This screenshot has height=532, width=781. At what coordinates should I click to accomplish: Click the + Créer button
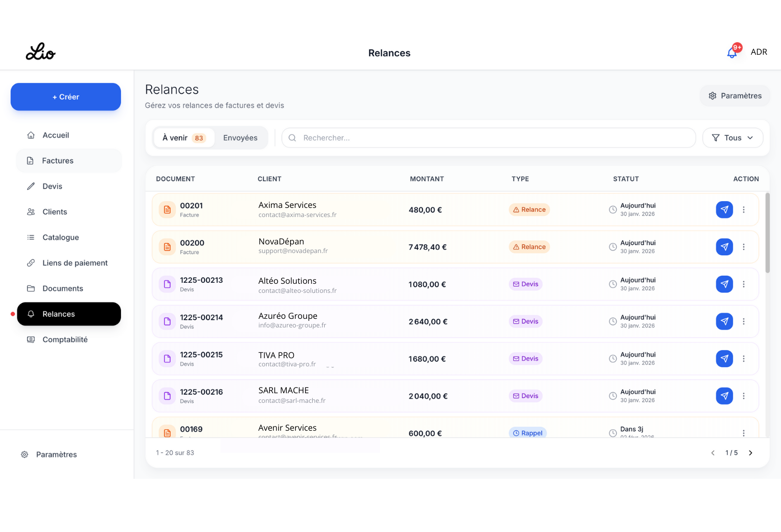click(x=66, y=97)
